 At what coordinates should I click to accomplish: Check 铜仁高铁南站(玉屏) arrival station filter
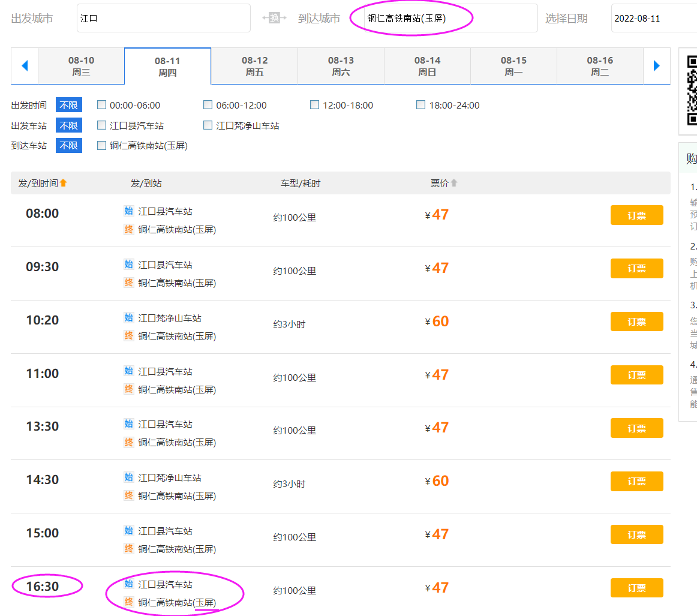pos(102,145)
